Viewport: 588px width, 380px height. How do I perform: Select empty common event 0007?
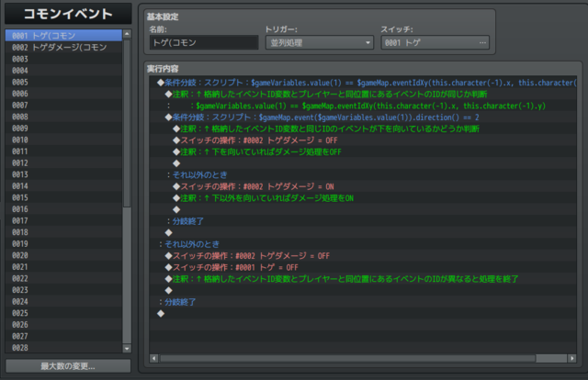click(x=63, y=106)
